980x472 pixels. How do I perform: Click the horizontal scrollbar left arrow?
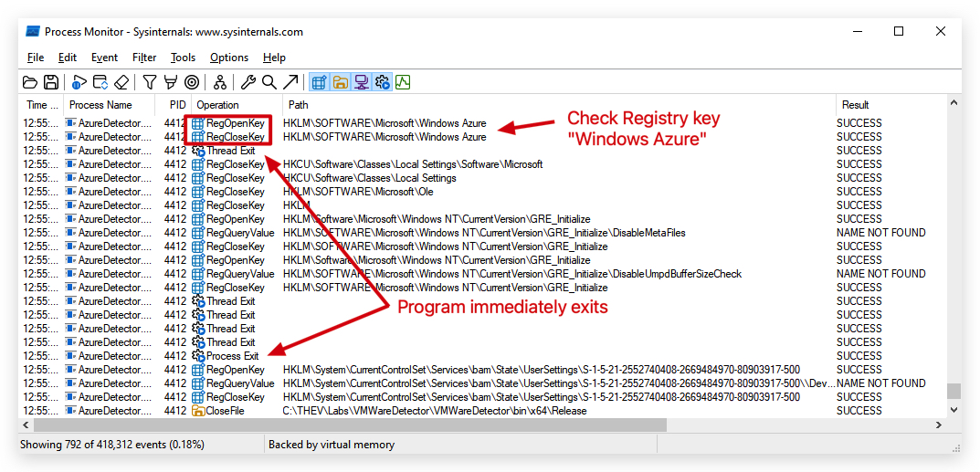point(26,425)
